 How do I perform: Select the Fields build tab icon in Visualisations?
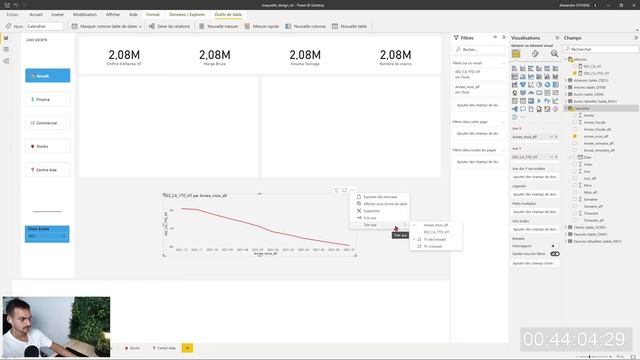point(516,54)
